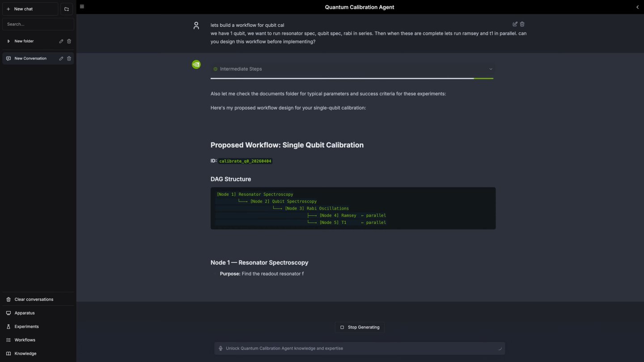The width and height of the screenshot is (644, 362).
Task: Select the Experiments flask icon
Action: [8, 326]
